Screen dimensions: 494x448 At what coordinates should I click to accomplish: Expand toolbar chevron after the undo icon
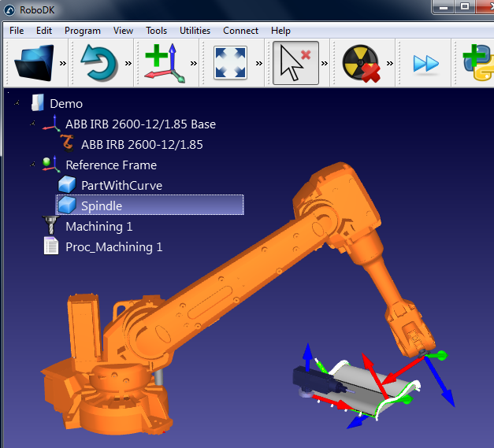tap(128, 64)
